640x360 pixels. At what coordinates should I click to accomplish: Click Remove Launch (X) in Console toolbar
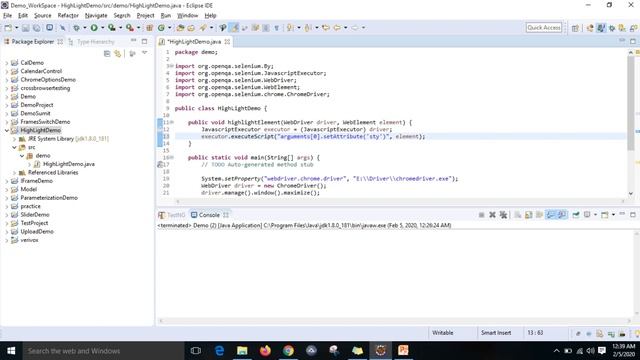click(492, 215)
